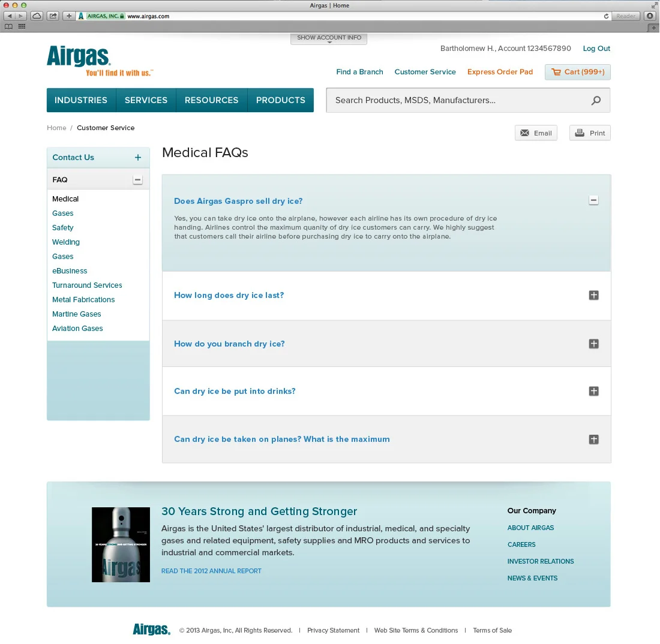Select Aviation Gases in the sidebar
The image size is (660, 644).
tap(77, 329)
